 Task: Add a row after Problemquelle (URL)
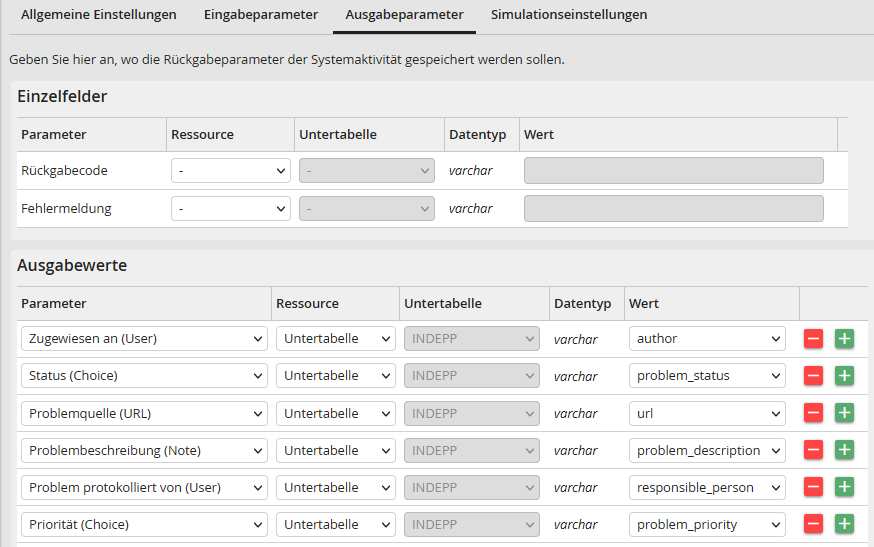point(844,413)
